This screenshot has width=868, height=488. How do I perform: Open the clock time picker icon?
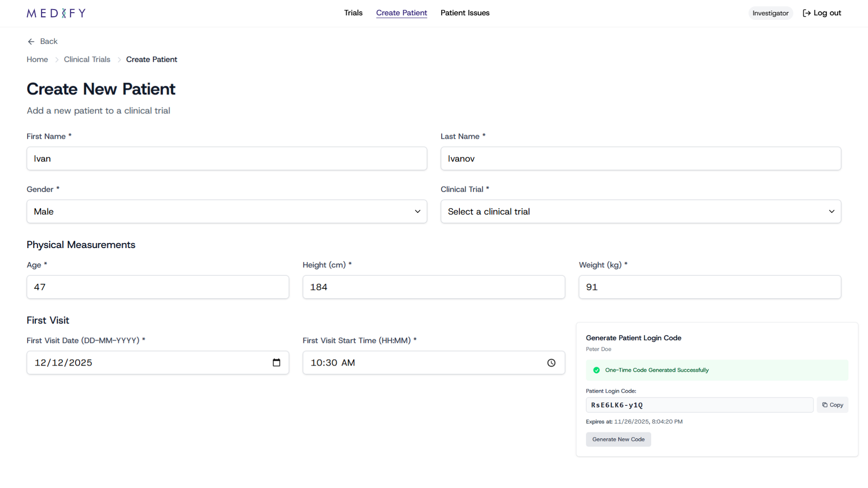click(x=551, y=363)
